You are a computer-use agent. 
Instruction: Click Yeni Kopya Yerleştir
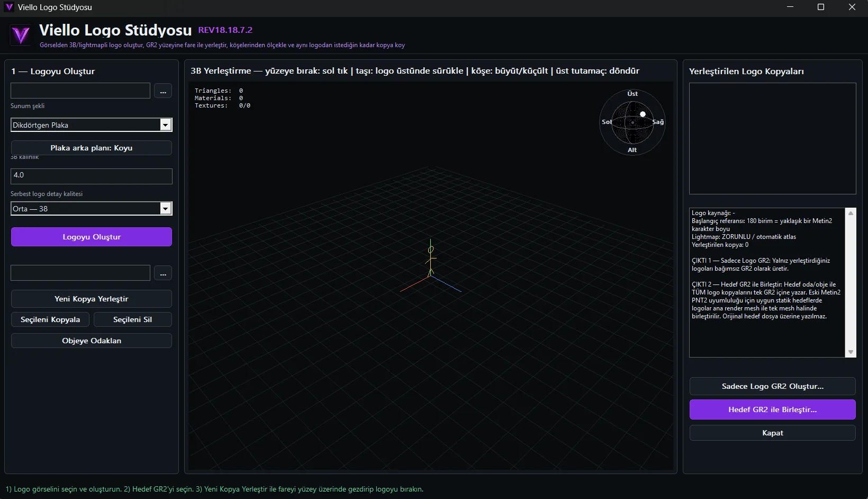(92, 299)
